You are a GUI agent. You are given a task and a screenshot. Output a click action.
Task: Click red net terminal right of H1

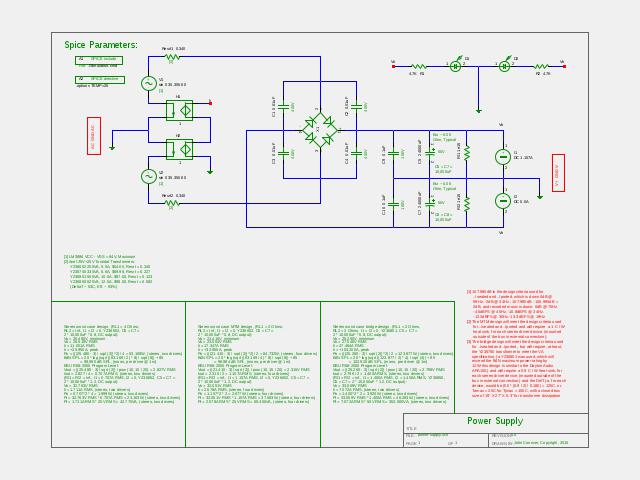click(x=210, y=103)
